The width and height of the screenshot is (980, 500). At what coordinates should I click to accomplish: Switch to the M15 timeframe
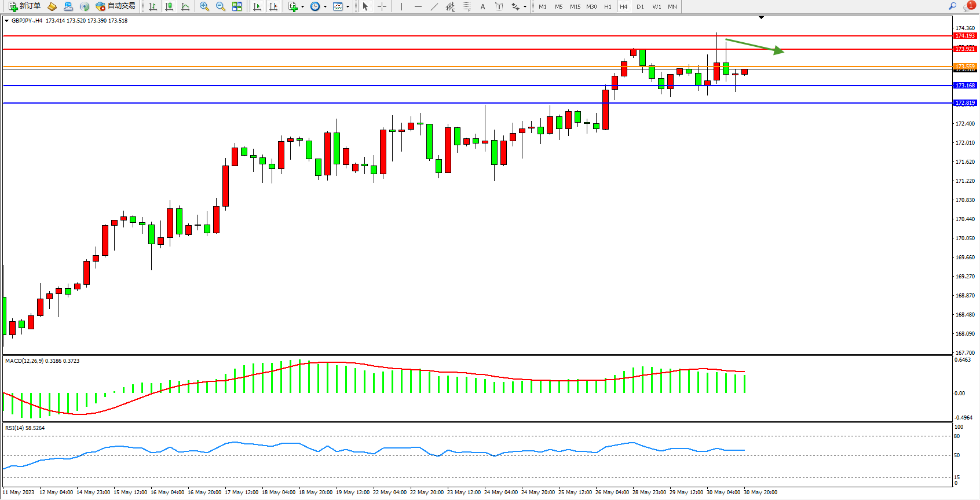(x=575, y=7)
